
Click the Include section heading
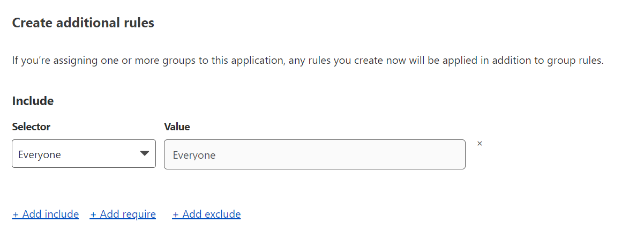33,101
